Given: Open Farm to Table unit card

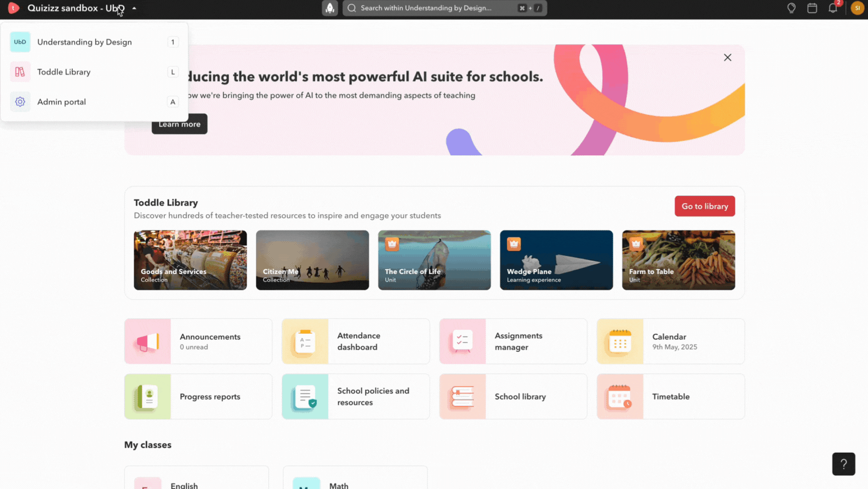Looking at the screenshot, I should 679,260.
